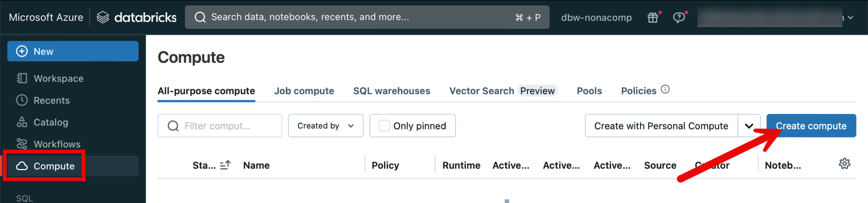
Task: Expand the Created by filter dropdown
Action: [x=325, y=126]
